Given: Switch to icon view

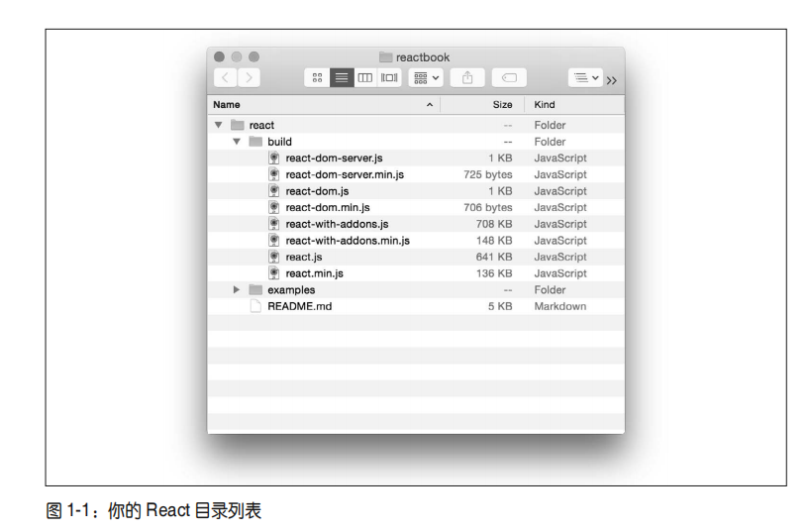Looking at the screenshot, I should pyautogui.click(x=317, y=77).
